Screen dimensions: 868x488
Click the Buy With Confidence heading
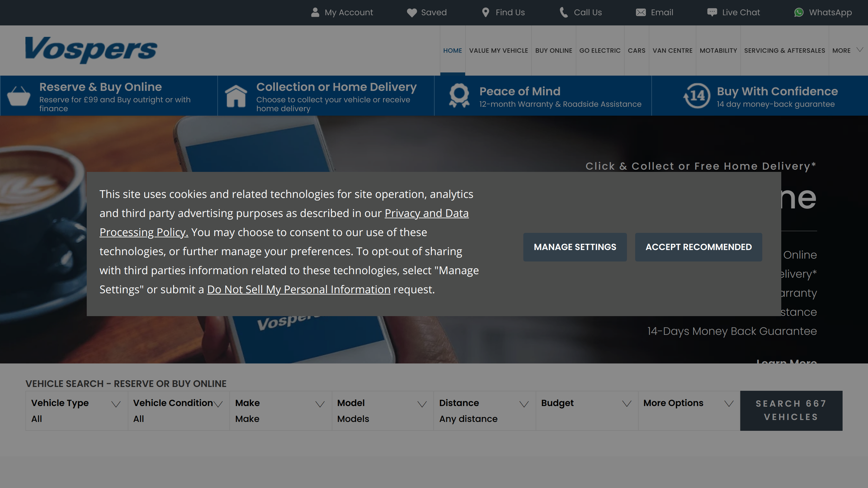(777, 91)
